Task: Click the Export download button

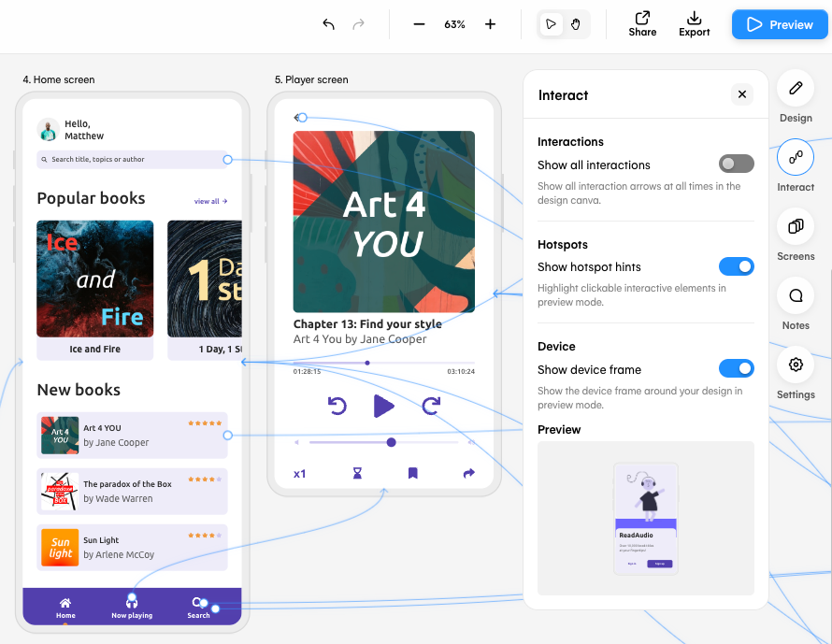Action: coord(694,24)
